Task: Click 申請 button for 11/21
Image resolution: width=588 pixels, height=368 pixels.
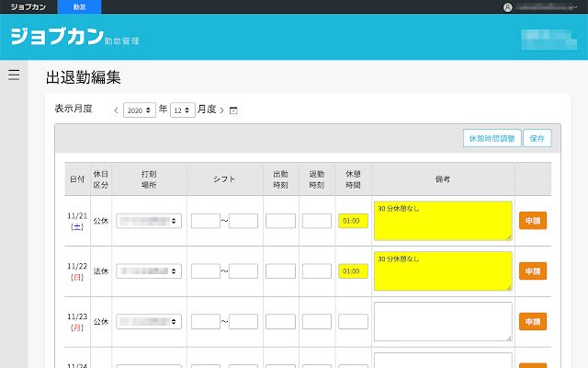Action: click(x=533, y=221)
